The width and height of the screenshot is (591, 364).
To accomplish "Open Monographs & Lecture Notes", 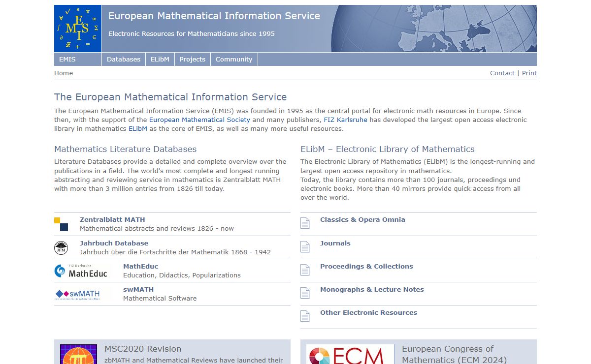I will [x=372, y=289].
